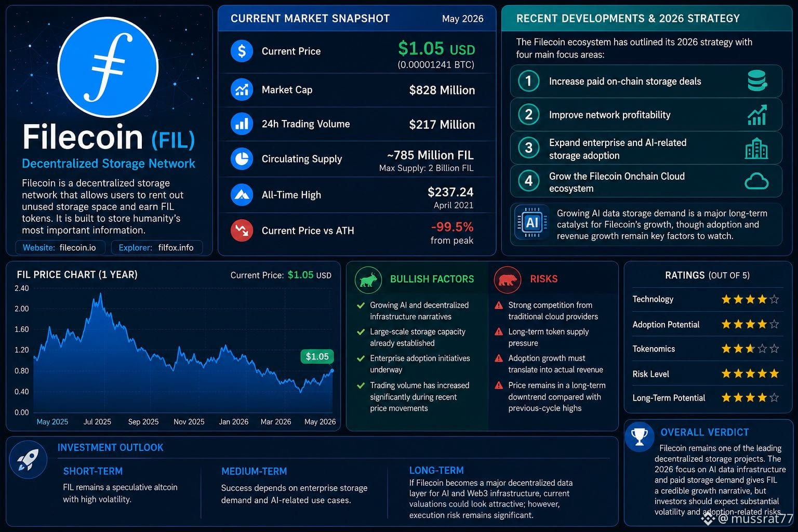Click the warning triangle beside Adoption growth must
This screenshot has width=798, height=532.
(499, 358)
